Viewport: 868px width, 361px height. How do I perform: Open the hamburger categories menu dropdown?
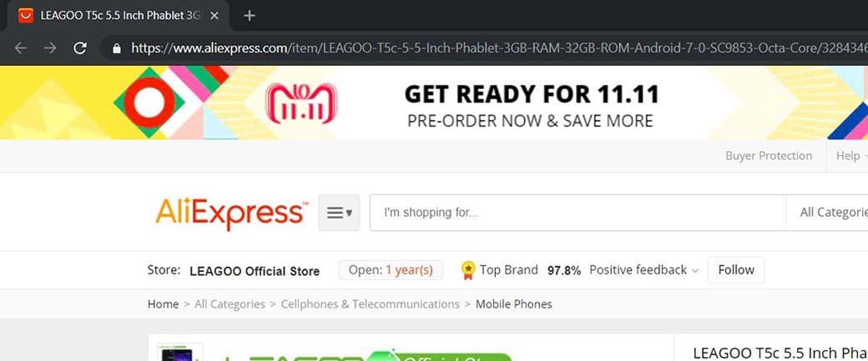point(339,213)
